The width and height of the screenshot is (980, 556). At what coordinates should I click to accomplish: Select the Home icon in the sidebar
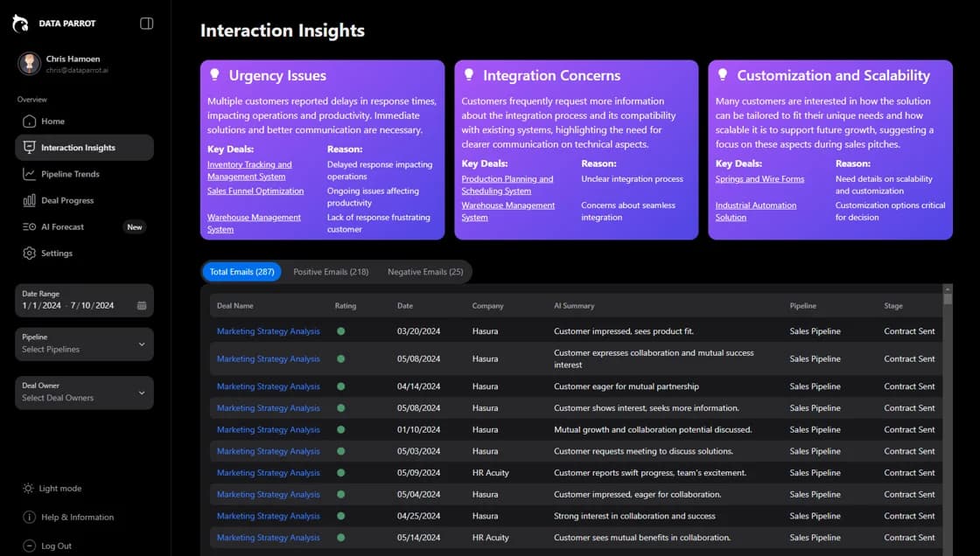click(x=31, y=121)
